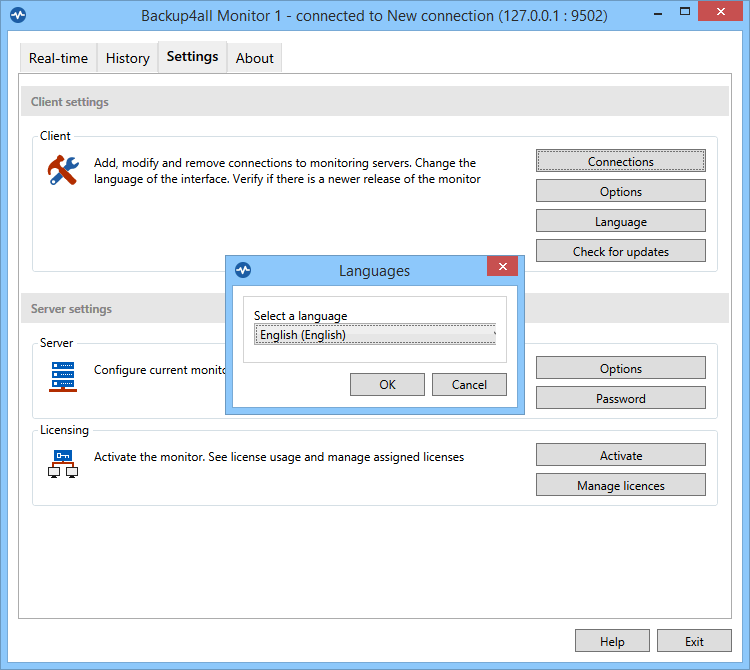Open Manage licences
This screenshot has height=670, width=750.
[x=620, y=485]
